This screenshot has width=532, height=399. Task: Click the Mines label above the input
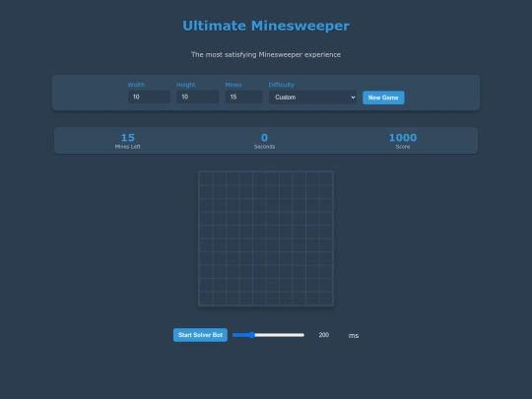coord(233,85)
